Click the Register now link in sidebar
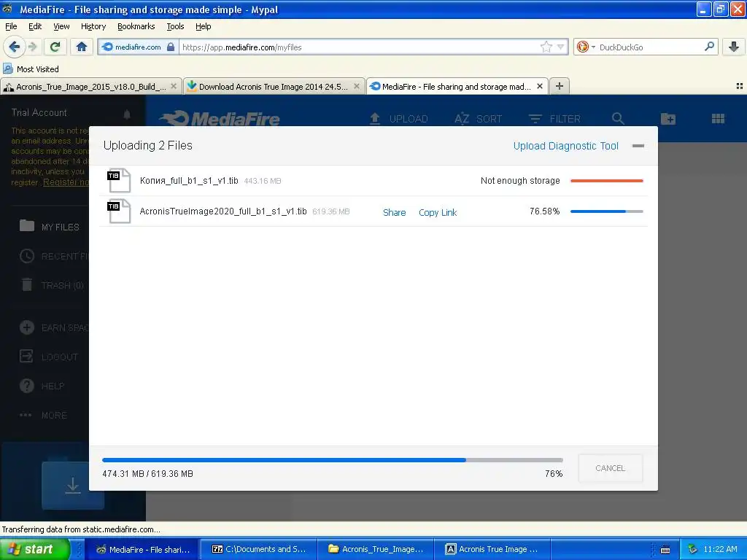 coord(66,182)
